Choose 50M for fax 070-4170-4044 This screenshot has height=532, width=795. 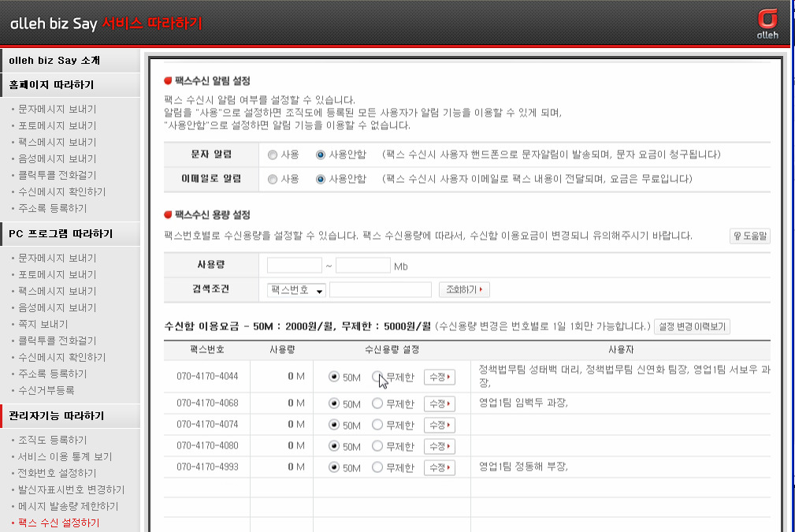pyautogui.click(x=333, y=376)
